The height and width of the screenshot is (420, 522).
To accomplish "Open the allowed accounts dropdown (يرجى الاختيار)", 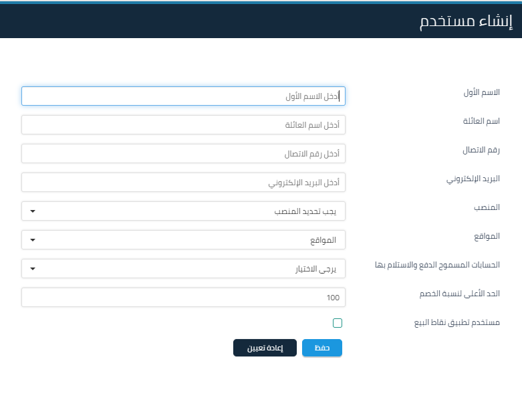I will (183, 269).
